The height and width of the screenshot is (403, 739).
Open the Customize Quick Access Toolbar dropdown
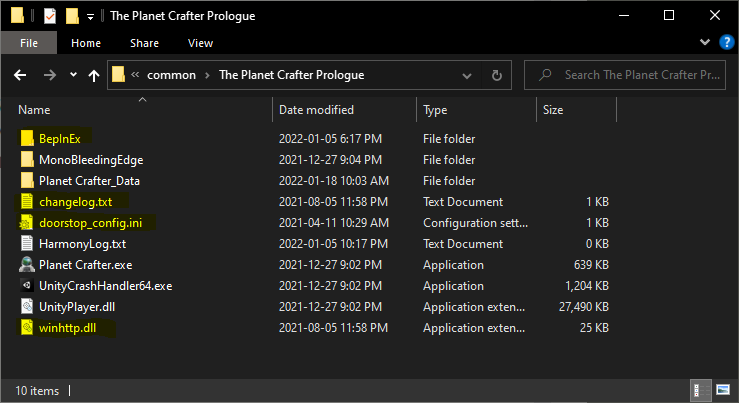coord(90,16)
